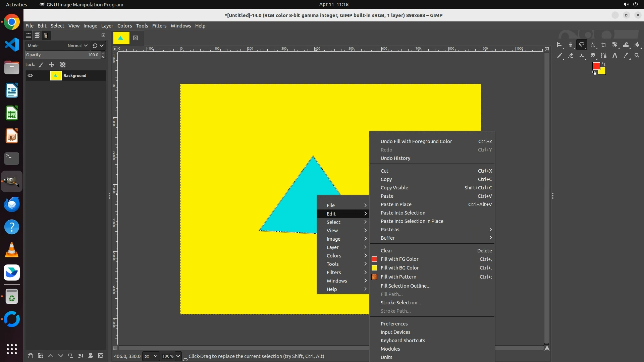Delete this layer button in Layers panel
The height and width of the screenshot is (362, 644).
(101, 356)
